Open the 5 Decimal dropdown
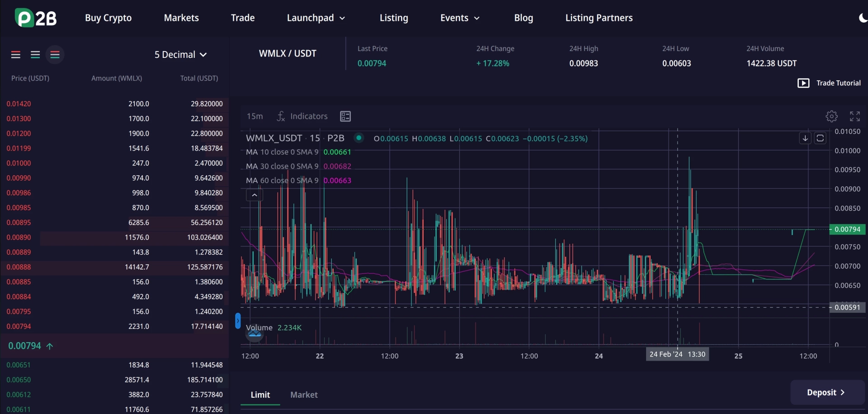Image resolution: width=868 pixels, height=414 pixels. (180, 55)
